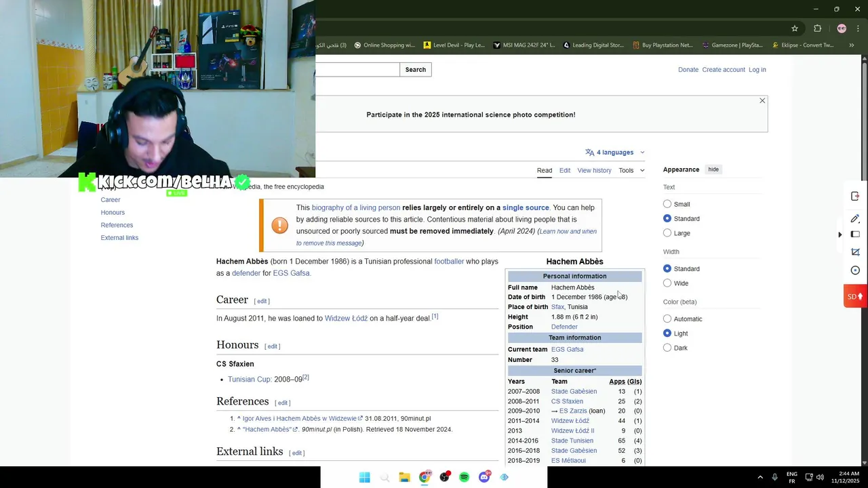The width and height of the screenshot is (868, 488).
Task: Open the Chrome profile avatar
Action: [x=842, y=28]
